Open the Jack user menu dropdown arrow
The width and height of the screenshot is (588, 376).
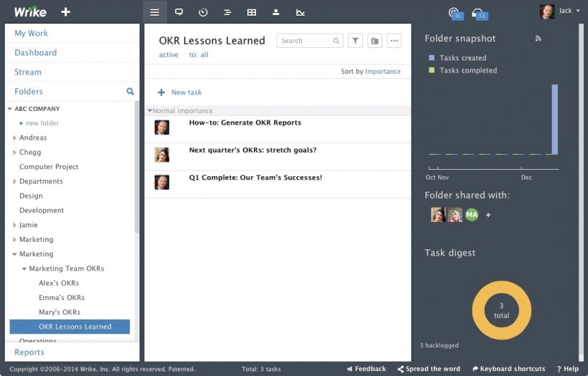[578, 11]
